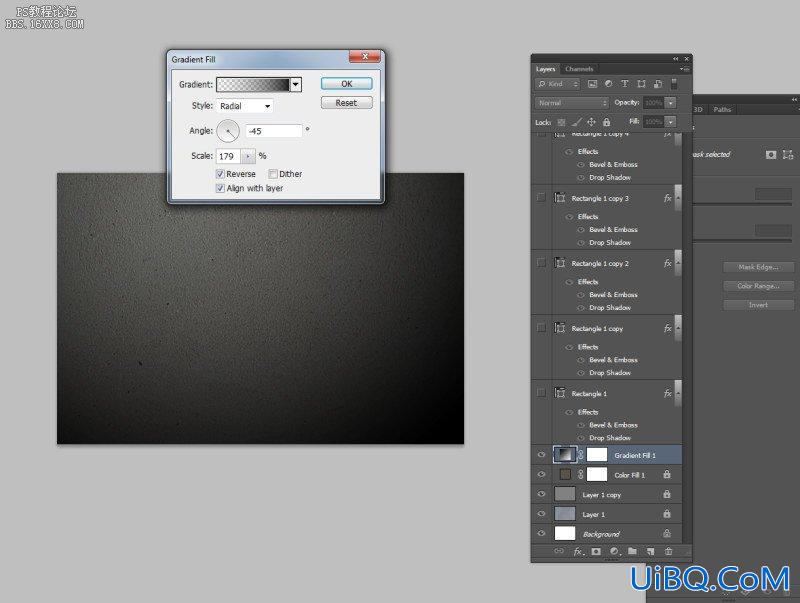The width and height of the screenshot is (800, 603).
Task: Click the Angle value field
Action: pyautogui.click(x=274, y=131)
